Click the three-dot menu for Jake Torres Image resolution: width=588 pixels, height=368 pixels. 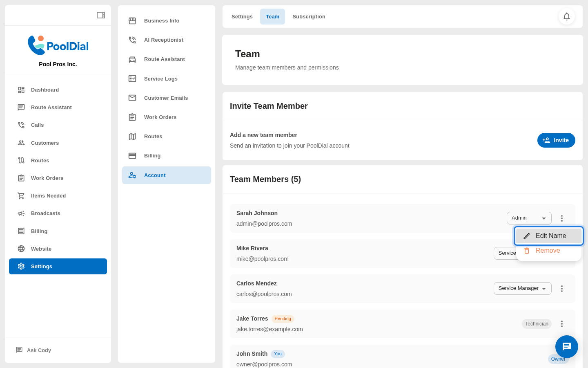[x=562, y=324]
